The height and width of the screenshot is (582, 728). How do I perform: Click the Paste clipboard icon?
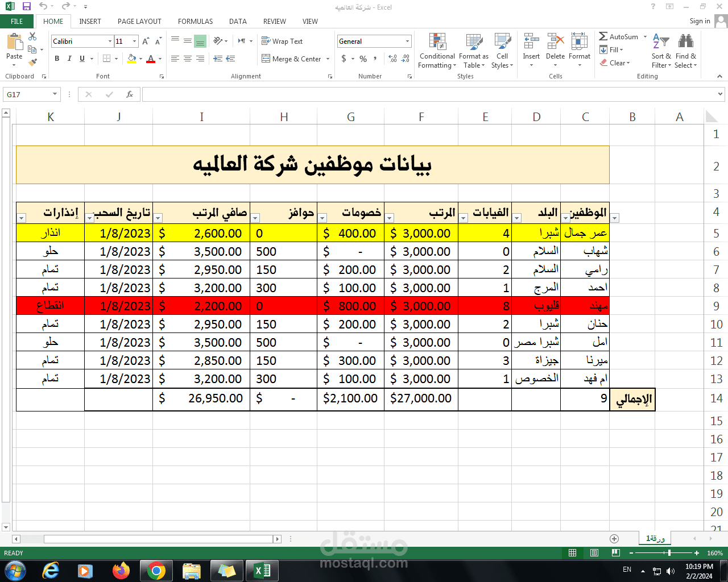[x=14, y=42]
